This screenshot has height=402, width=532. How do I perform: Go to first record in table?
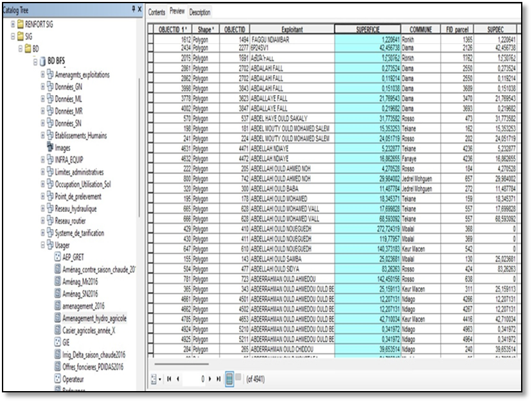(169, 380)
